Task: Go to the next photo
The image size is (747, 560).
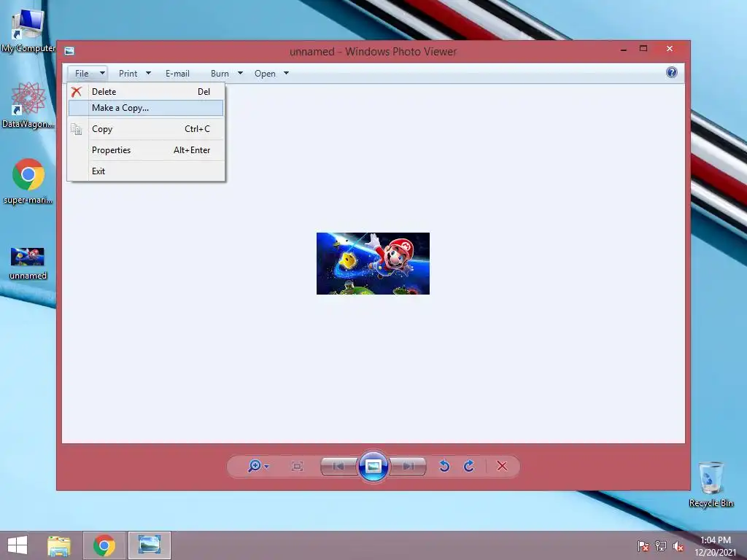Action: [408, 466]
